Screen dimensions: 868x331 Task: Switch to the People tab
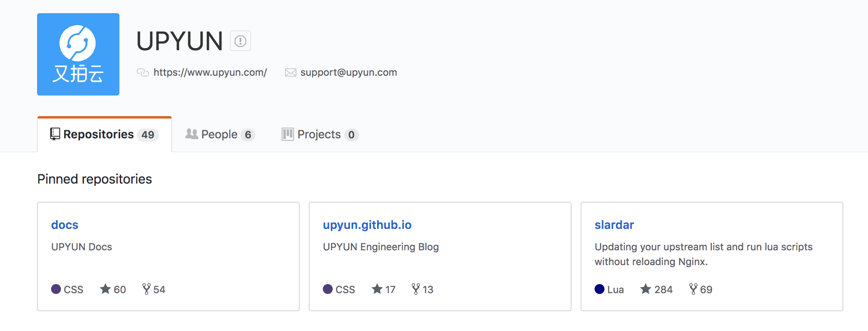[x=220, y=135]
